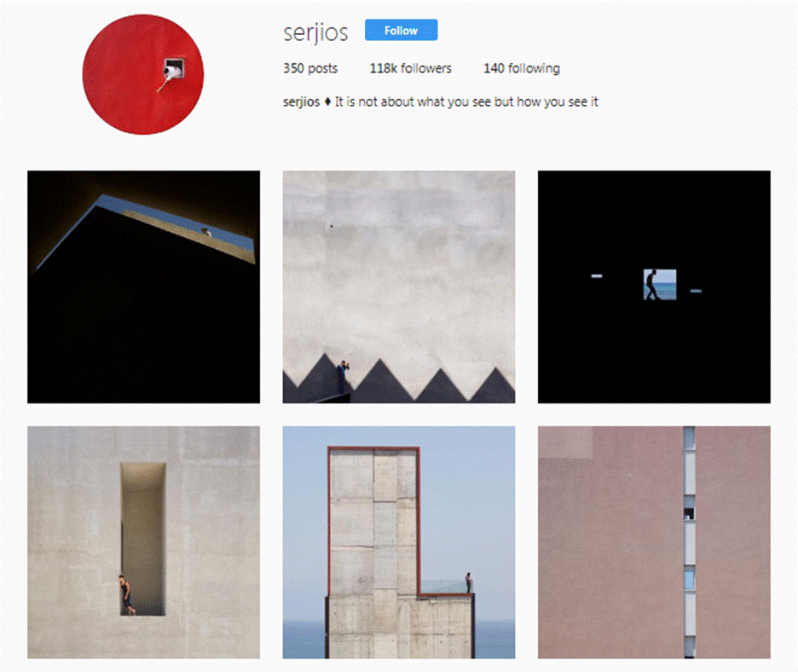
Task: Open the red circular profile picture
Action: 143,74
